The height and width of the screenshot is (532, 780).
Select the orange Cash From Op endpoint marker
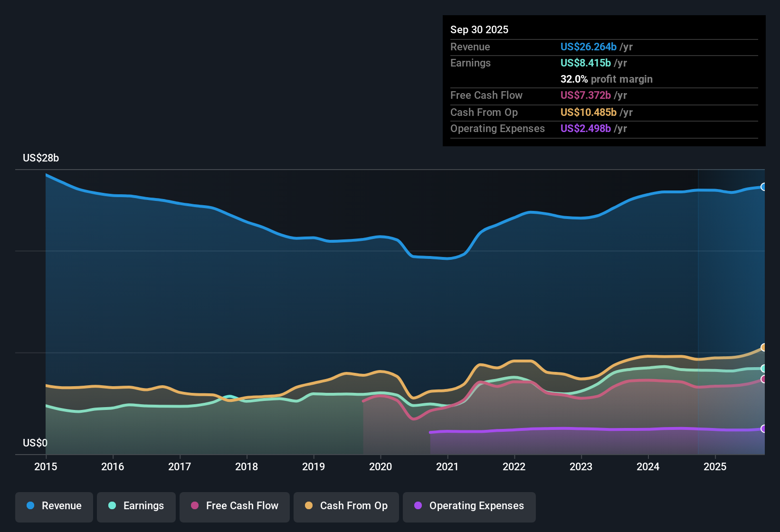click(x=764, y=347)
